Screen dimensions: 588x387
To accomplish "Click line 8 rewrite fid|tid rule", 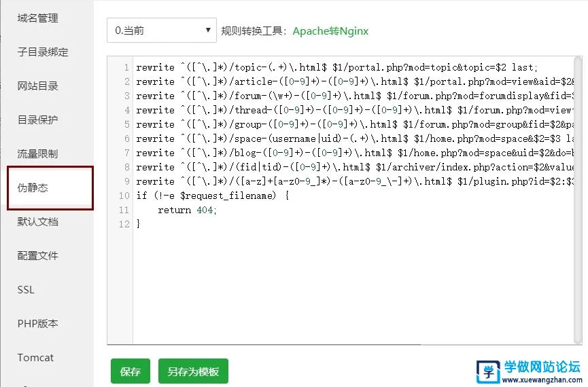I will [354, 167].
